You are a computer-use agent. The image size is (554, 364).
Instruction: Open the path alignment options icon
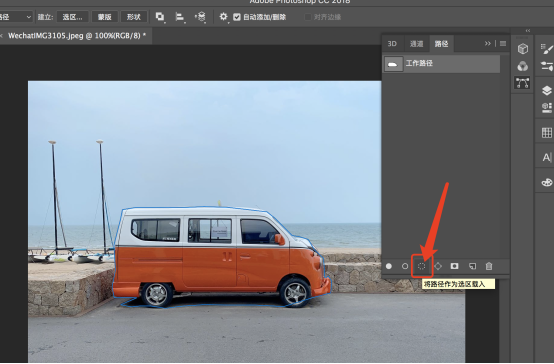pos(180,17)
